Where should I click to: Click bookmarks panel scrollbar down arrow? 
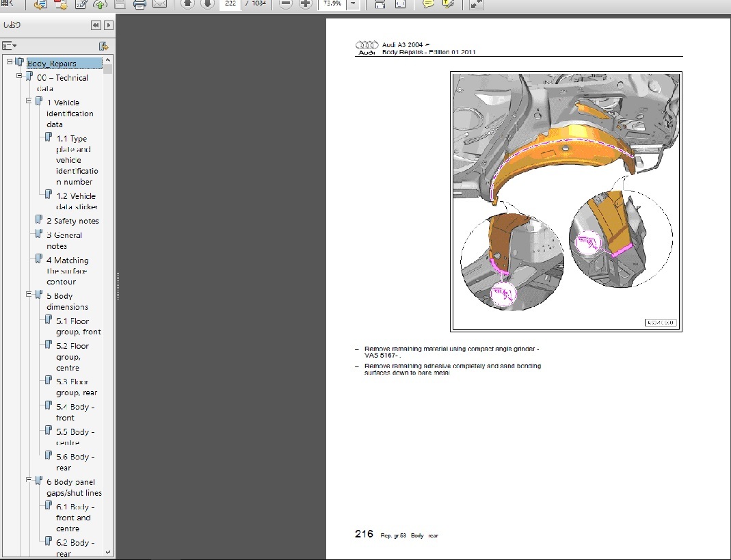click(x=107, y=552)
